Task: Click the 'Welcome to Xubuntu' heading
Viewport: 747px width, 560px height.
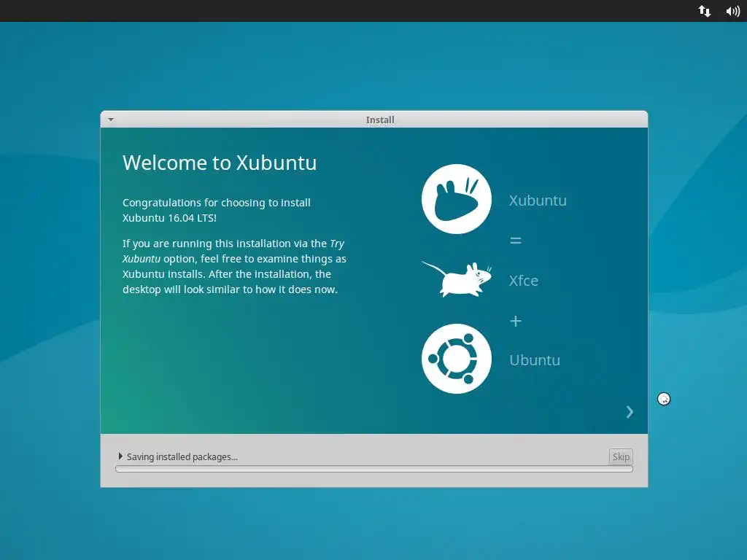Action: point(220,163)
